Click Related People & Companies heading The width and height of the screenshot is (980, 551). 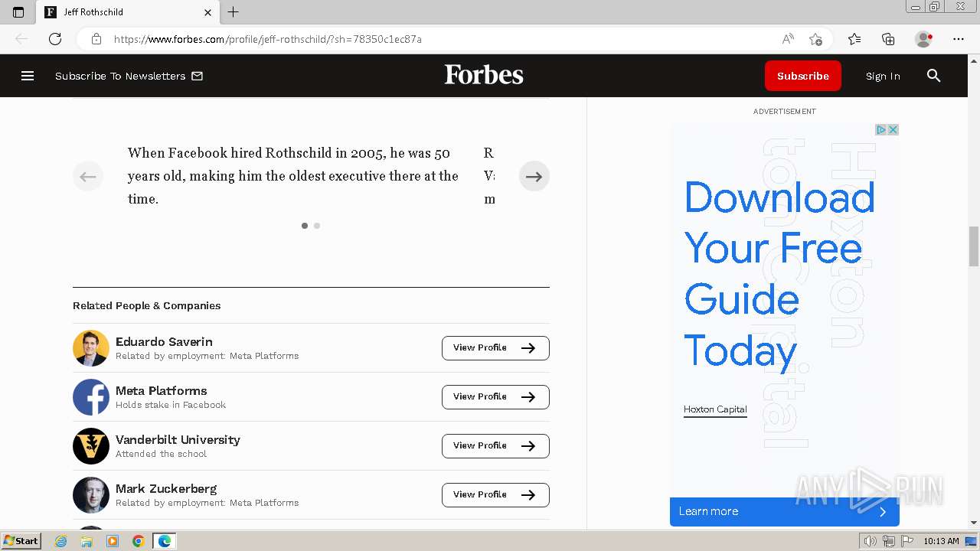146,305
